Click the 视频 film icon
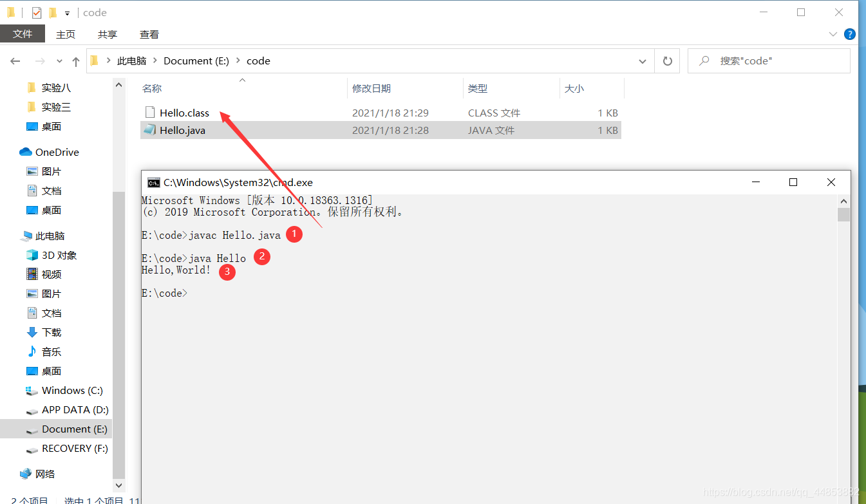This screenshot has height=504, width=866. point(32,274)
